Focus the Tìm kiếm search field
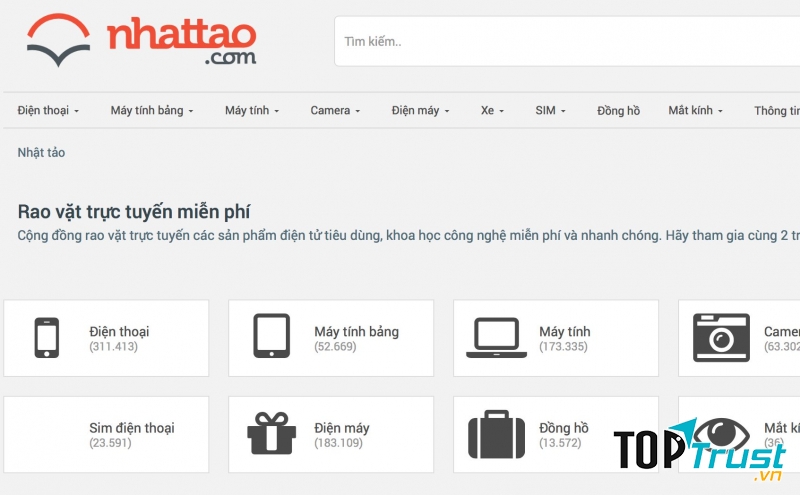This screenshot has height=495, width=800. 567,41
